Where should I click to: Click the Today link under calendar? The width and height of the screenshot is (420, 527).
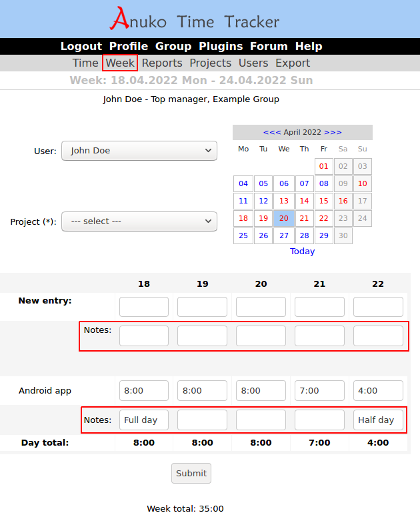303,251
